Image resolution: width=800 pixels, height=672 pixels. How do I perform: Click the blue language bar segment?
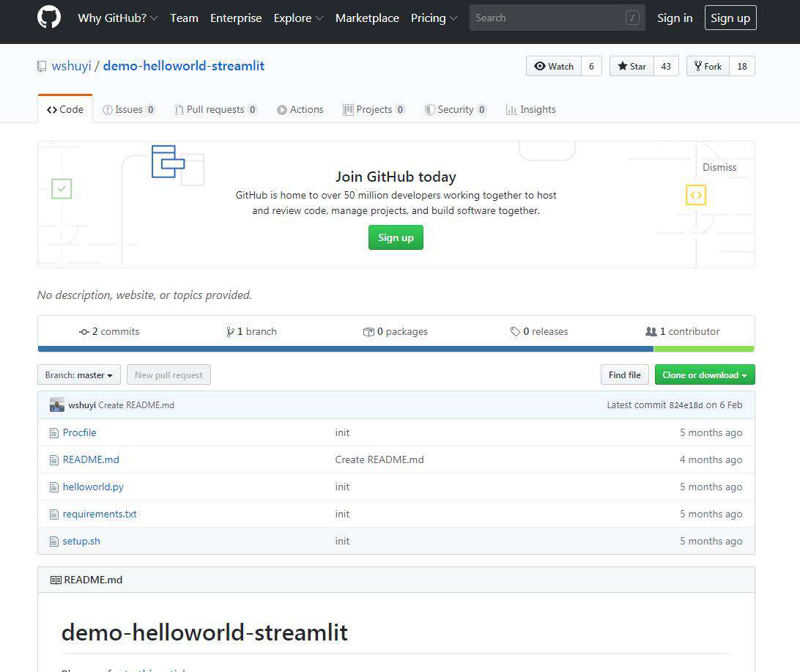pos(345,349)
